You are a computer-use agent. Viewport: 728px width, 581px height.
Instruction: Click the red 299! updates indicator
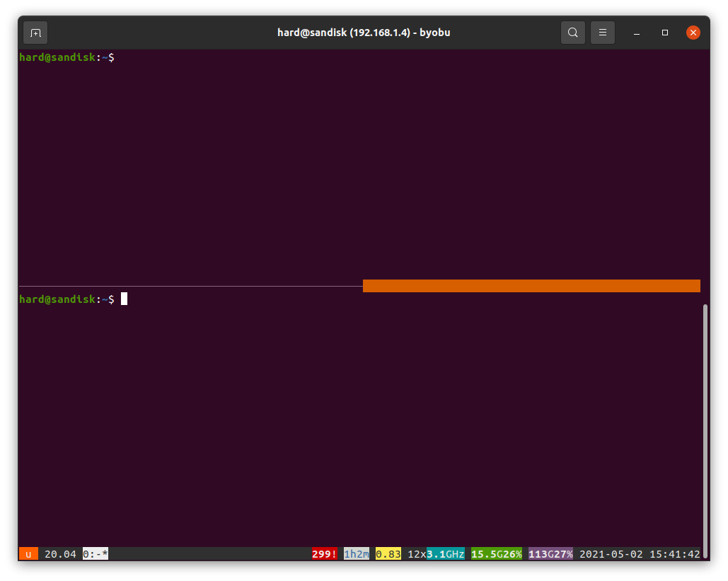tap(324, 554)
